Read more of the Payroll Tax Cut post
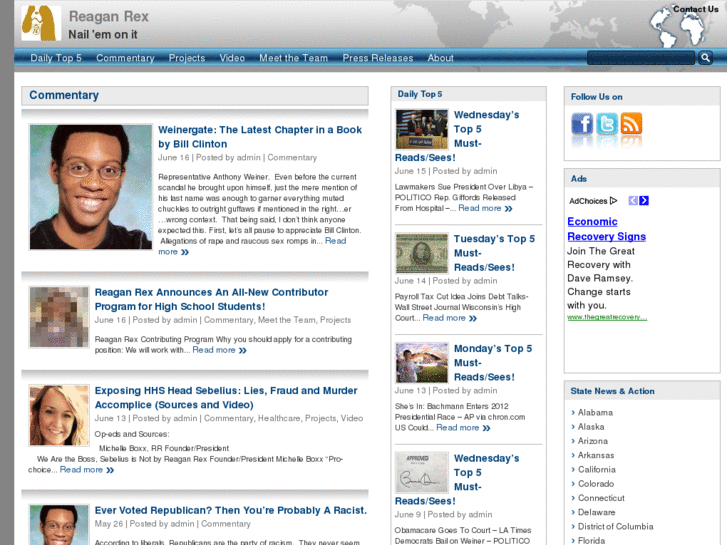The width and height of the screenshot is (727, 545). [x=449, y=318]
